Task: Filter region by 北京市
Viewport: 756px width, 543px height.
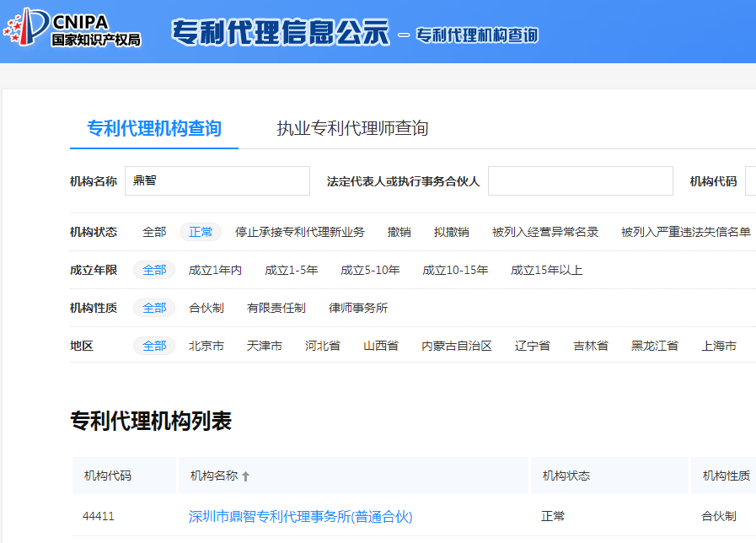Action: [x=206, y=346]
